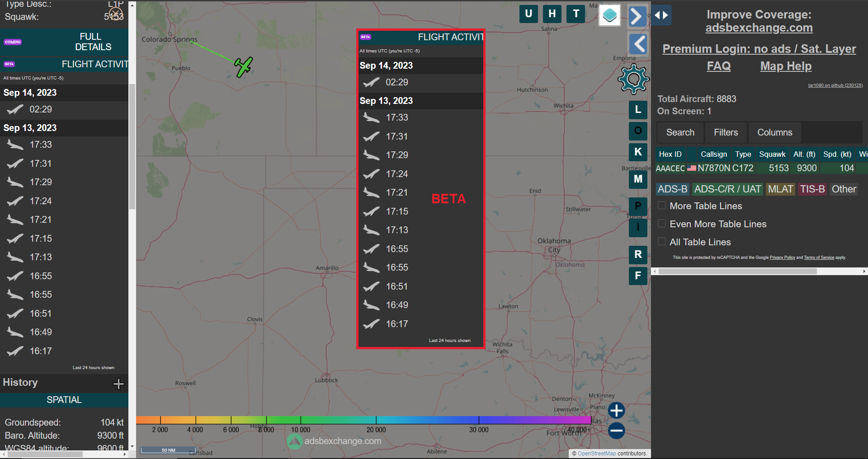The height and width of the screenshot is (459, 868).
Task: Click the table horizontal scrollbar
Action: [x=738, y=272]
